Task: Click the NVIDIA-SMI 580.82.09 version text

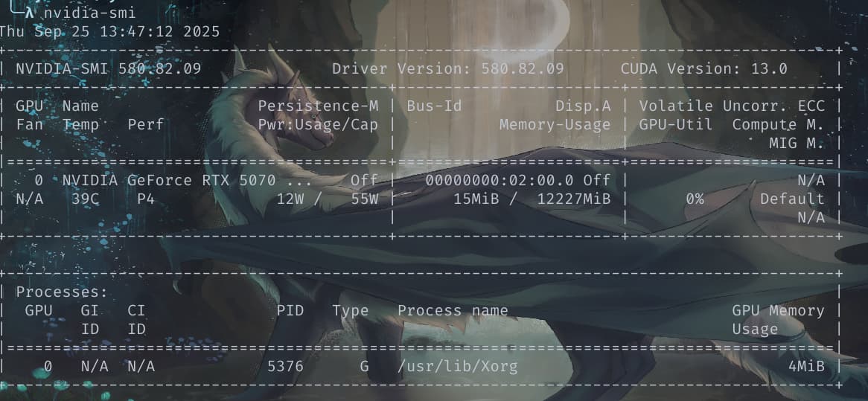Action: coord(109,68)
